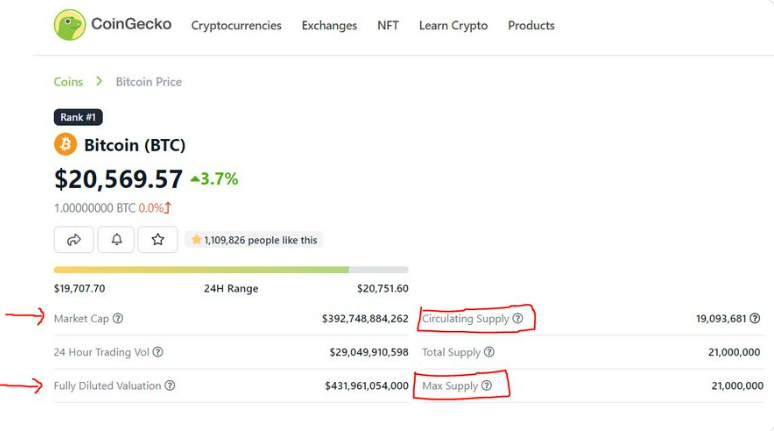Click the Total Supply help icon
The image size is (774, 431).
489,352
